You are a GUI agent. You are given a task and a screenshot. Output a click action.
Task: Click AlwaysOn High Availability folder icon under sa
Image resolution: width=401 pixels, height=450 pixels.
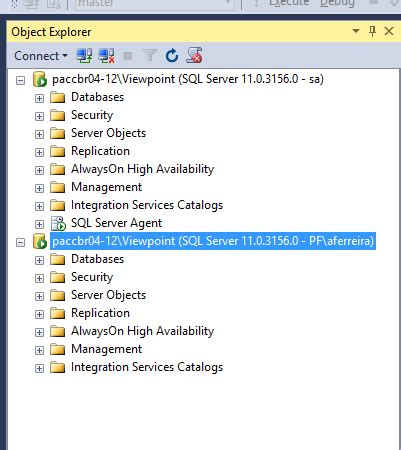pos(58,169)
